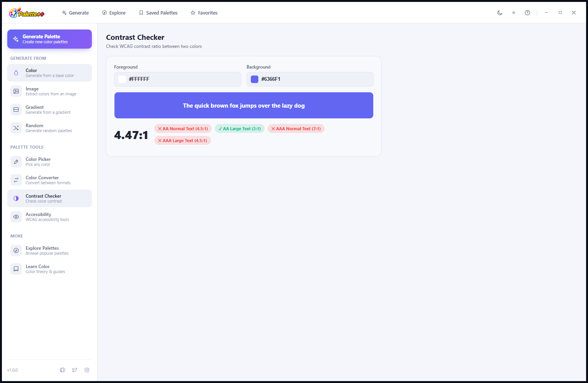588x383 pixels.
Task: Open the GitHub link icon
Action: pos(62,370)
